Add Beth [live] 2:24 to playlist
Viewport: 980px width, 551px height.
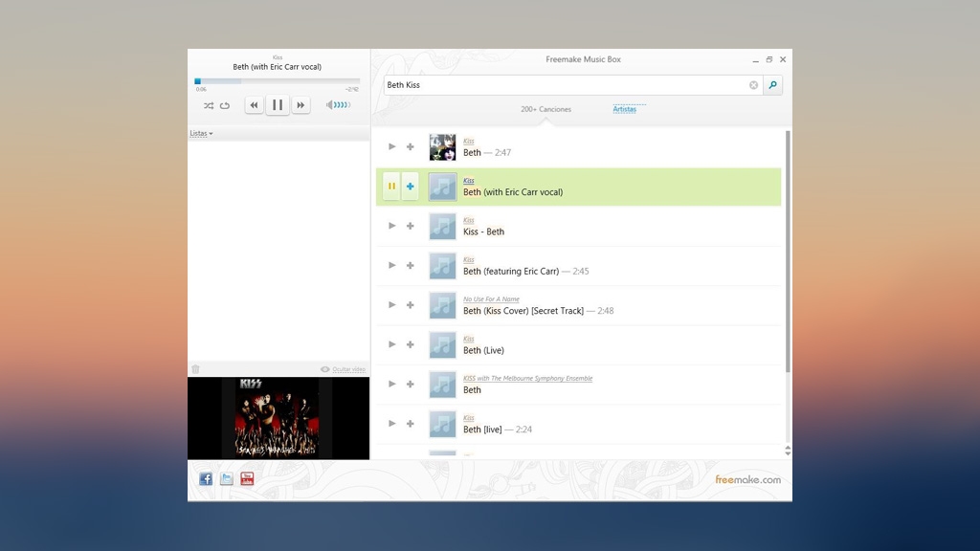[410, 424]
